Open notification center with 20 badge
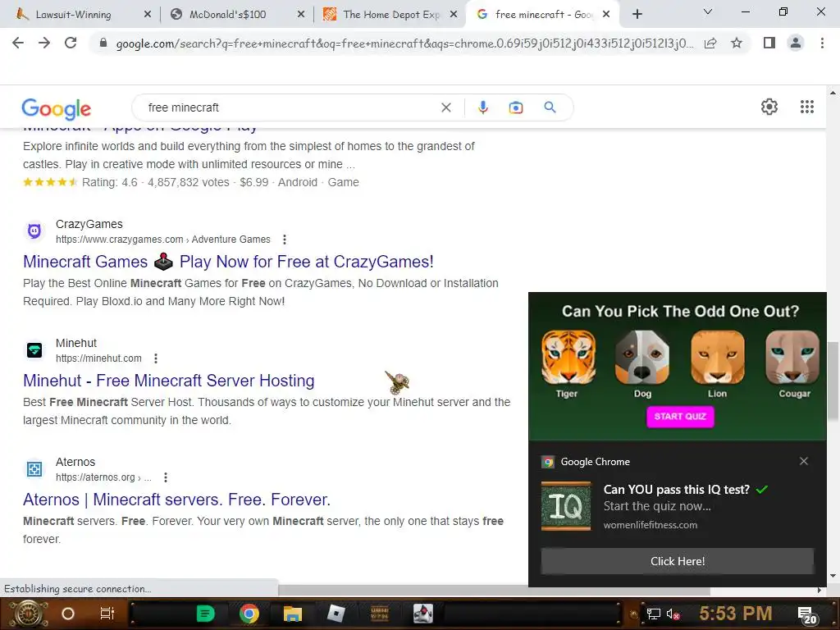The image size is (840, 630). (807, 614)
